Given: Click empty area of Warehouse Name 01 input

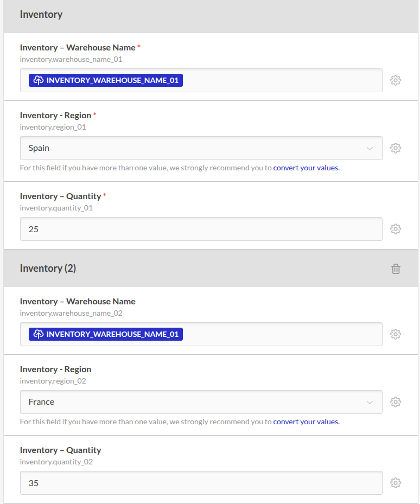Looking at the screenshot, I should tap(282, 80).
